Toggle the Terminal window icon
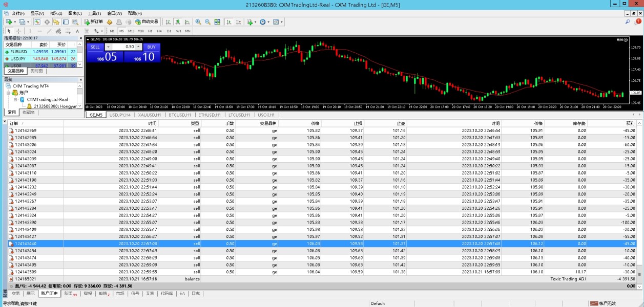This screenshot has height=307, width=644. click(66, 22)
